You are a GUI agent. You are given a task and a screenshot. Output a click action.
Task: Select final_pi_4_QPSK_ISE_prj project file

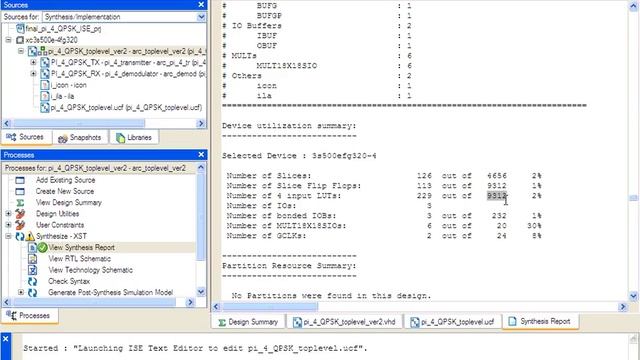(x=63, y=29)
